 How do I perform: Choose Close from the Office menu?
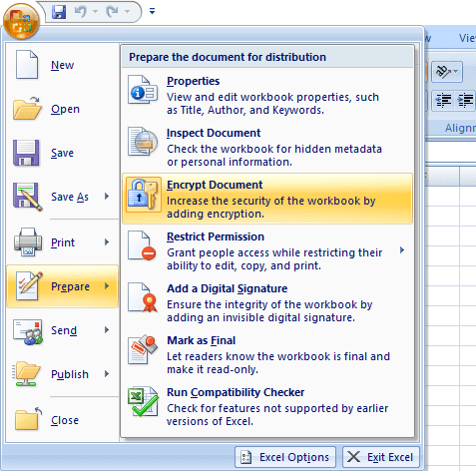[x=62, y=420]
